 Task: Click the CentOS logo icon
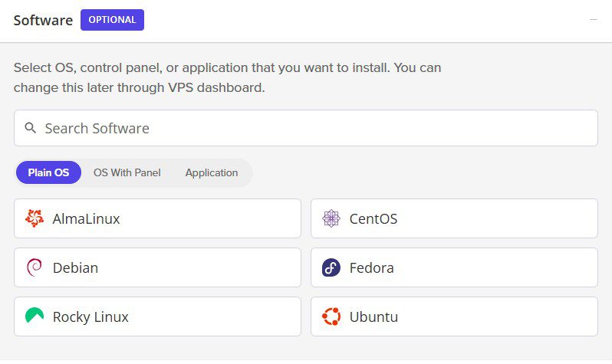(331, 218)
